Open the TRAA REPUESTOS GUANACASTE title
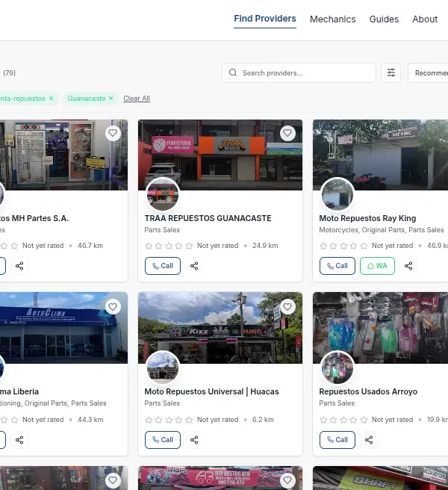Screen dimensions: 448x490 pos(208,218)
